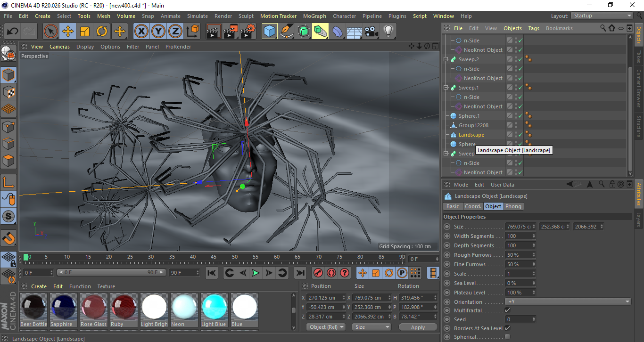Click the Apply button

click(x=418, y=327)
